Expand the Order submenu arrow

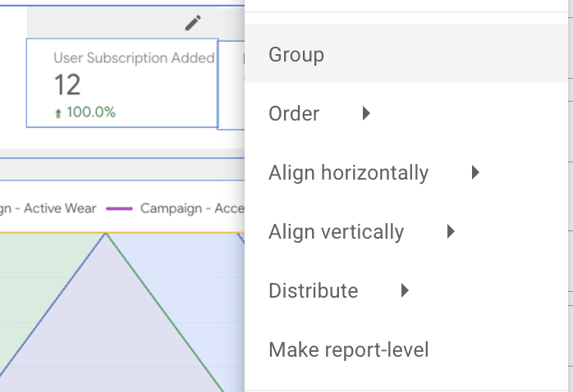pos(366,114)
